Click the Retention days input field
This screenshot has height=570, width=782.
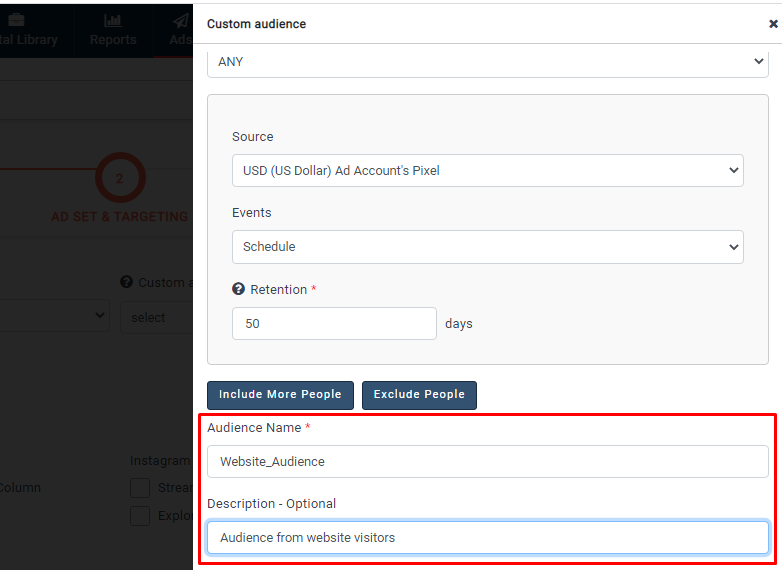coord(334,324)
